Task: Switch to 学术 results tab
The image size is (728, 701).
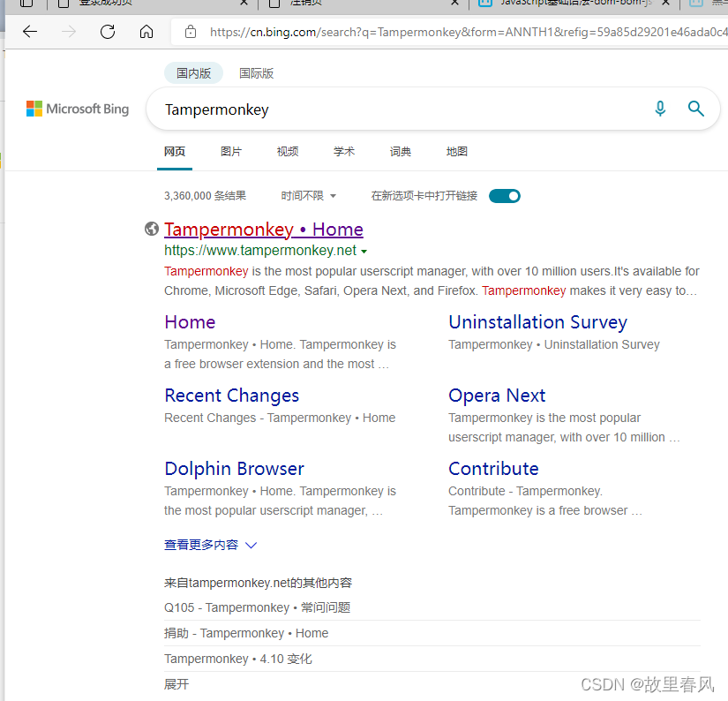Action: [x=344, y=152]
